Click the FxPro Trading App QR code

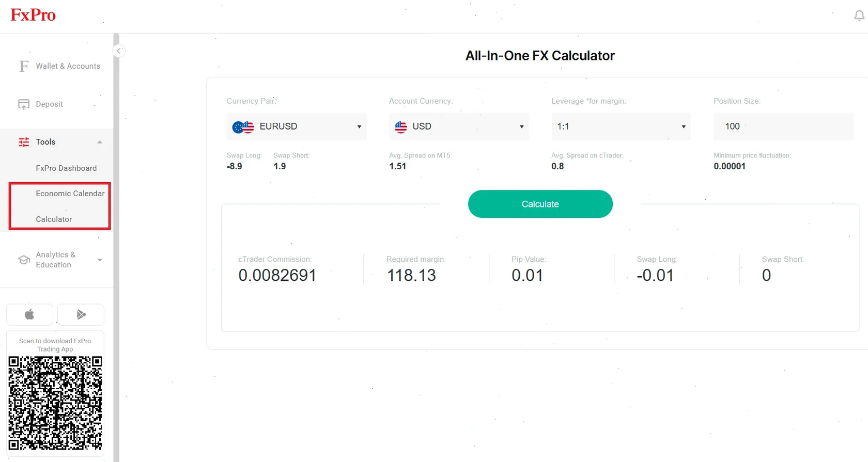click(x=55, y=404)
